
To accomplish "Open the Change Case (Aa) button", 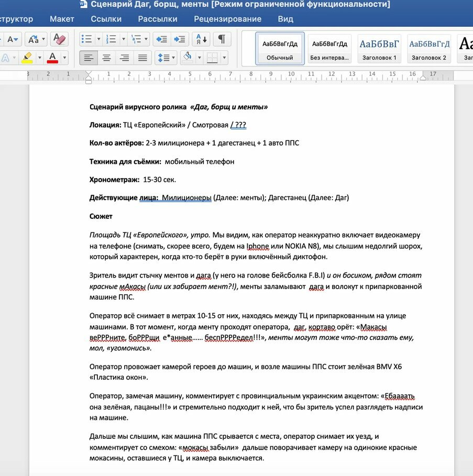I will 33,39.
